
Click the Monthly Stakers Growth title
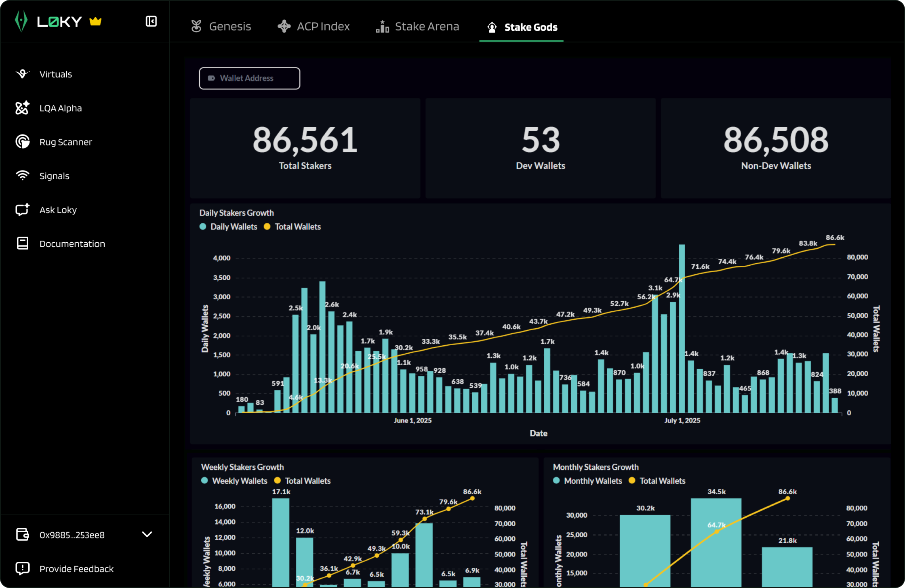coord(596,467)
